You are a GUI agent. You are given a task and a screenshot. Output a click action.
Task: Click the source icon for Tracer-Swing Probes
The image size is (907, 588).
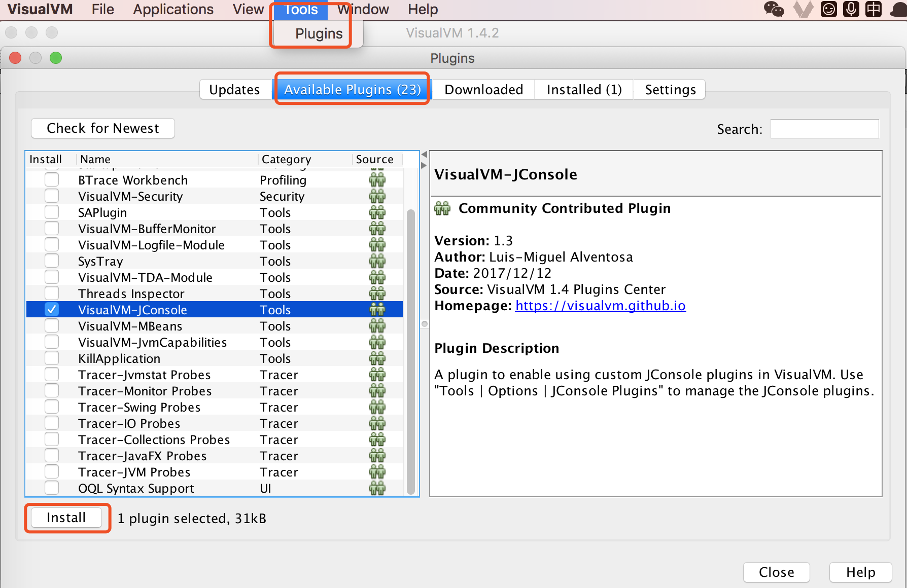tap(377, 407)
